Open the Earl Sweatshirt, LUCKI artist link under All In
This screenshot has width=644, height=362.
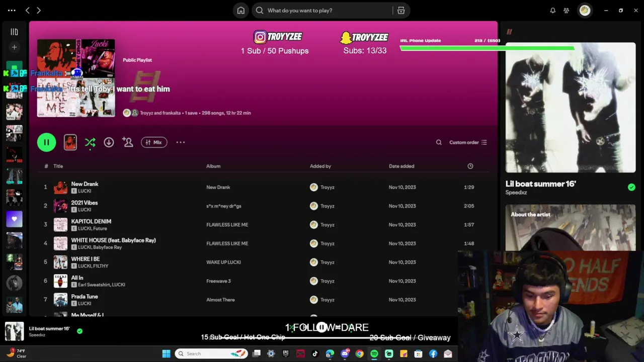pyautogui.click(x=102, y=285)
